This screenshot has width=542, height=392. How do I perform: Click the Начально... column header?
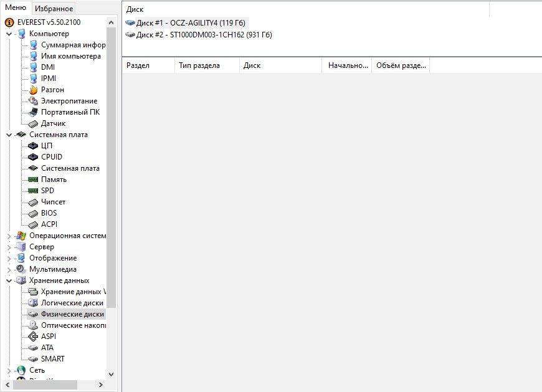[347, 65]
